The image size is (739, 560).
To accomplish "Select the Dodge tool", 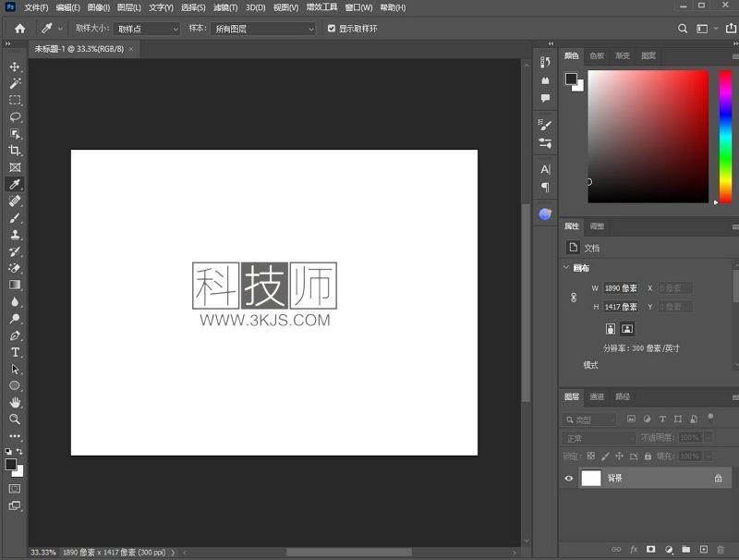I will (15, 318).
